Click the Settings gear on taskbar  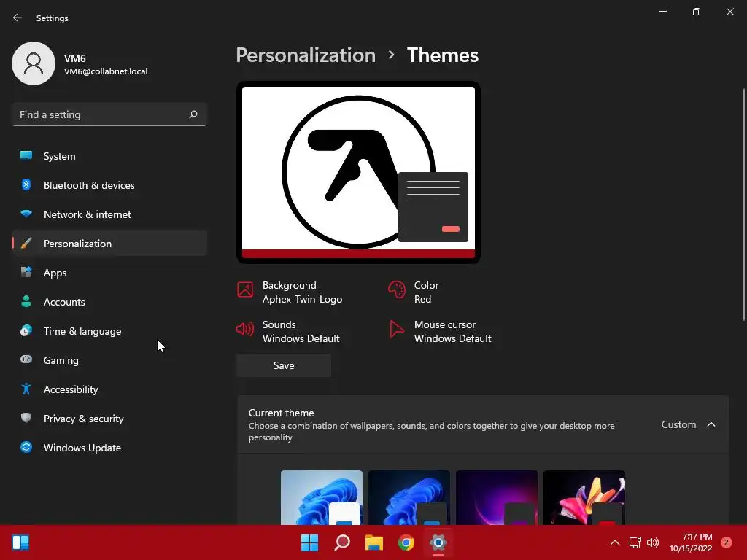(438, 542)
